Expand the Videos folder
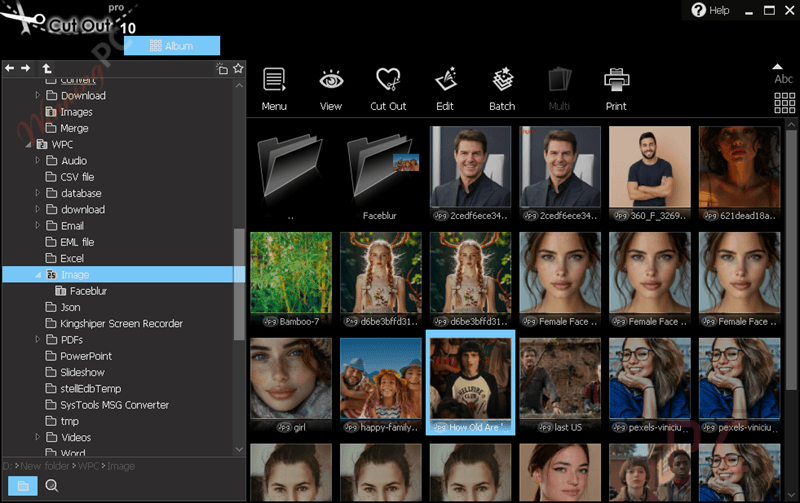The height and width of the screenshot is (503, 800). (37, 437)
